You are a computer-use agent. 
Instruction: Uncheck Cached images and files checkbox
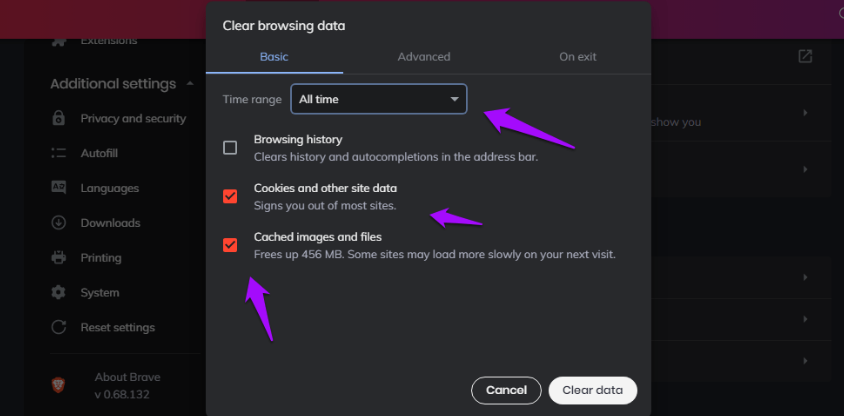click(230, 245)
